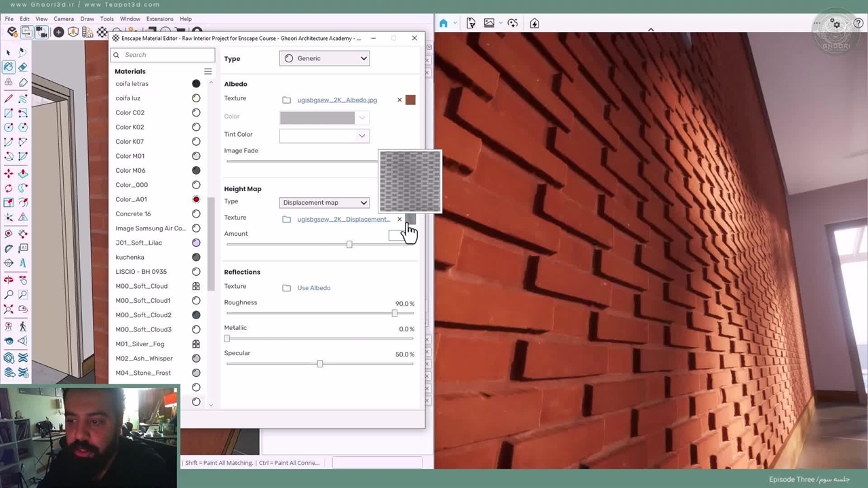Select the Eraser tool
The image size is (868, 488).
coord(22,67)
